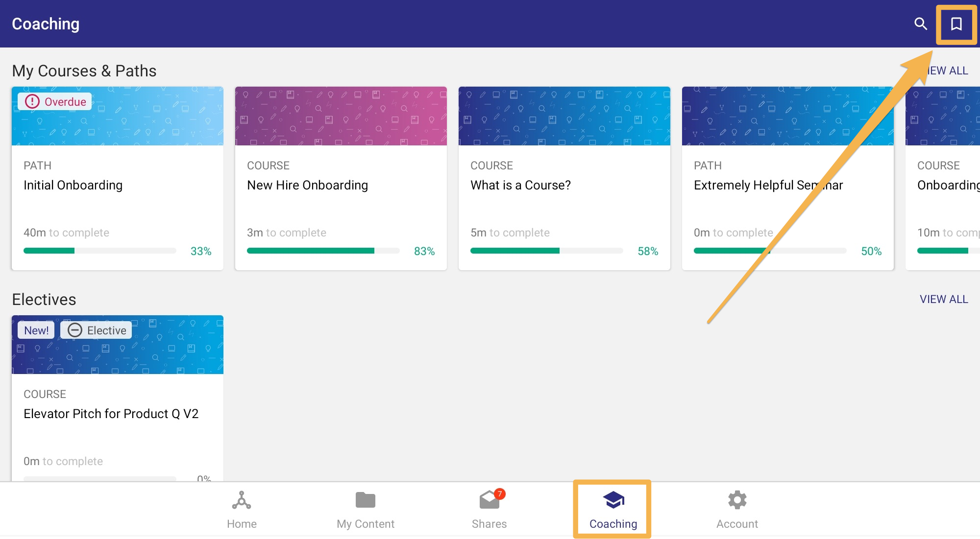Open the What is a Course? card
The height and width of the screenshot is (539, 980).
(564, 178)
